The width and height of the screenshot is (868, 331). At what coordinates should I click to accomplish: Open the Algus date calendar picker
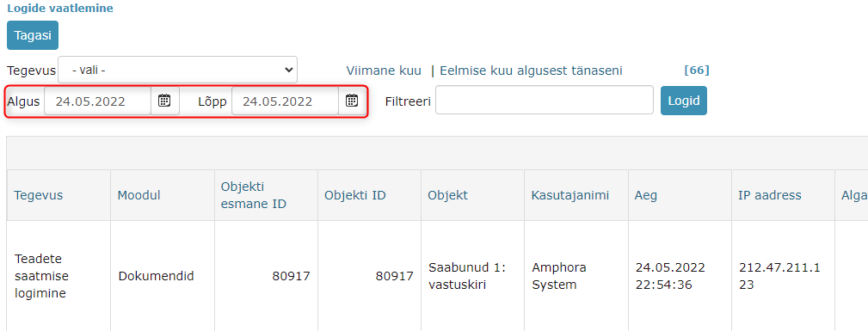pos(165,101)
